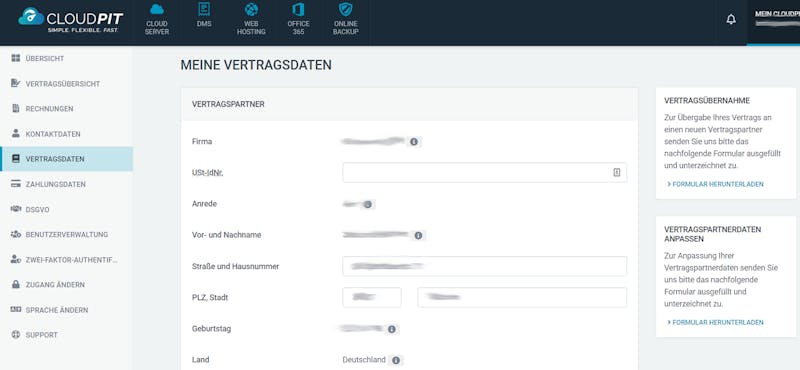
Task: Open the Cloud Server icon
Action: pyautogui.click(x=157, y=9)
